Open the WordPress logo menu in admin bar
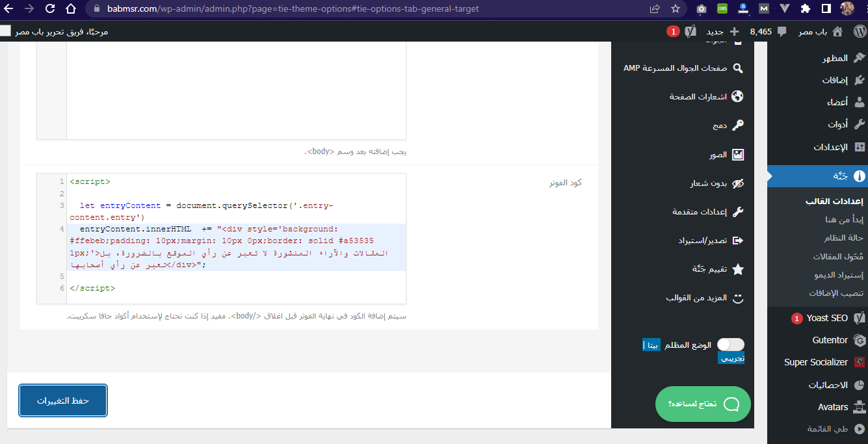 [860, 31]
